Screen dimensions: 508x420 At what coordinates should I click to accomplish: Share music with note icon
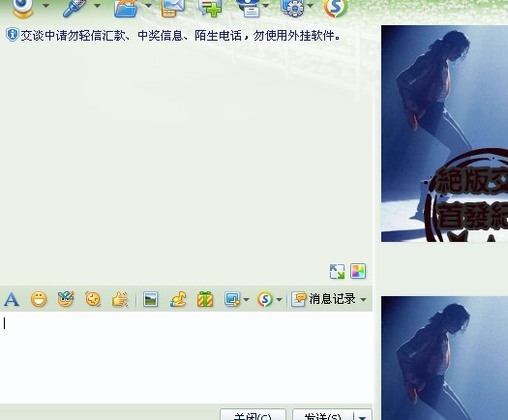178,299
